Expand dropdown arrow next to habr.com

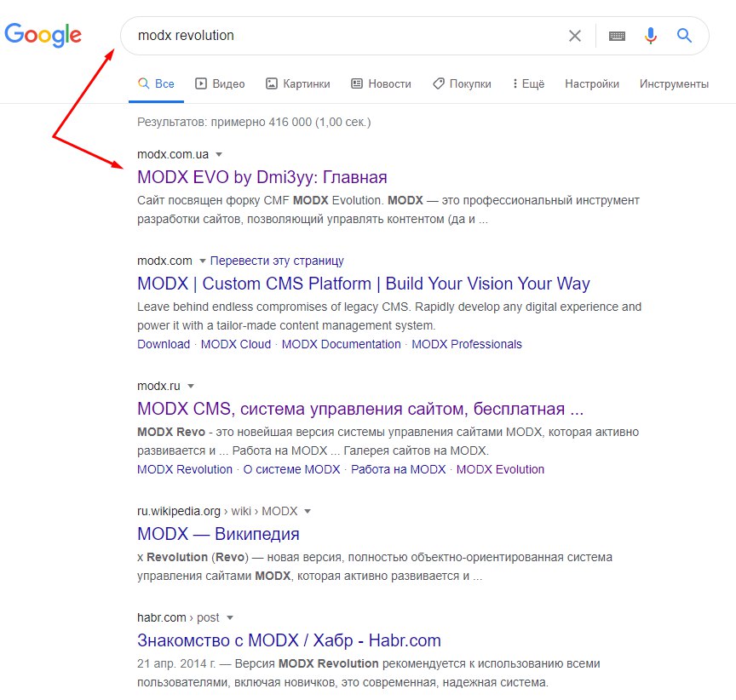(229, 618)
